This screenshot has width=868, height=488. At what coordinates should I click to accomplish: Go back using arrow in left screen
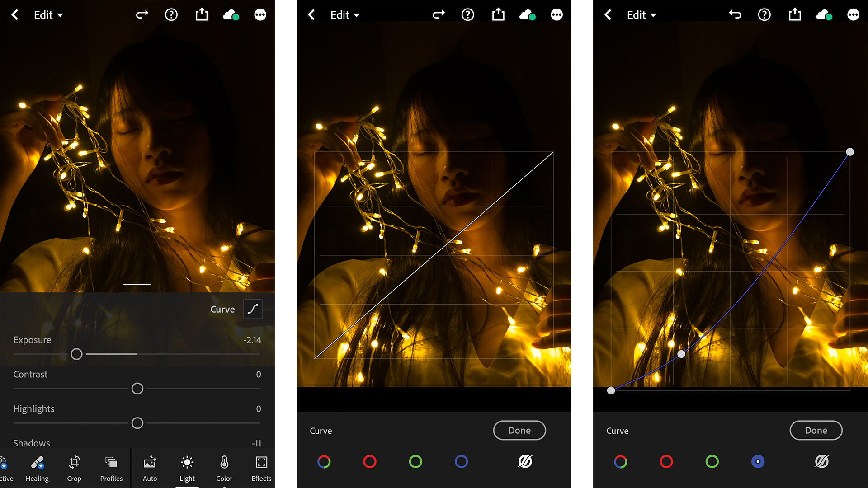[x=15, y=15]
